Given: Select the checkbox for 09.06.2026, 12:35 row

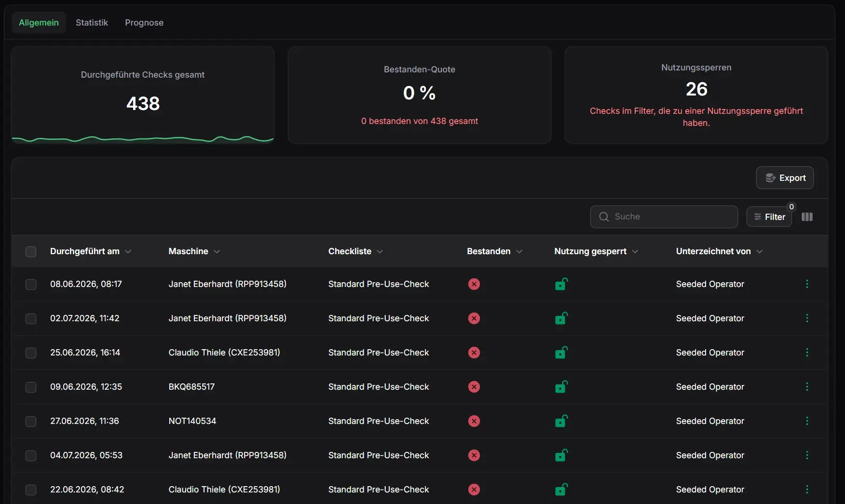Looking at the screenshot, I should pyautogui.click(x=31, y=387).
